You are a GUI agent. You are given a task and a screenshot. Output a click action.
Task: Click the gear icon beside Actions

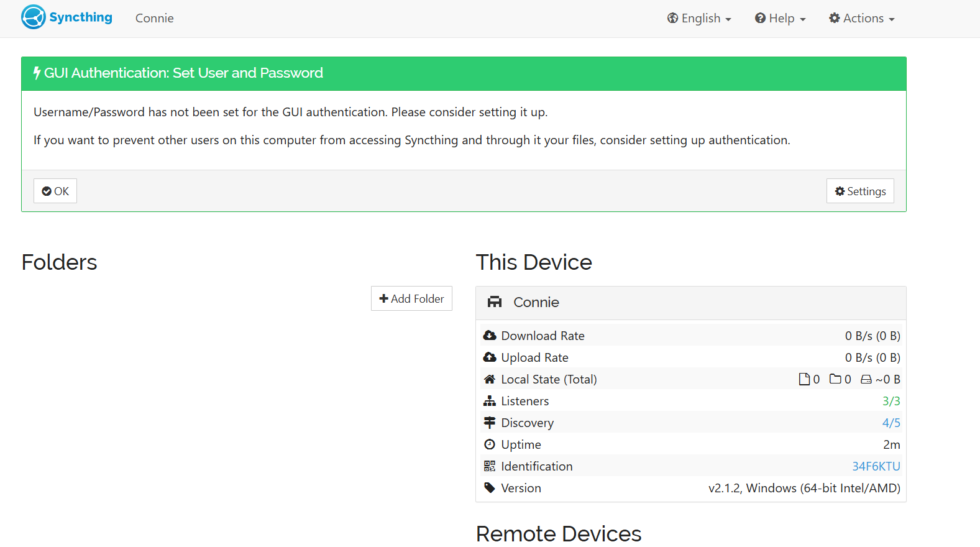pos(835,18)
